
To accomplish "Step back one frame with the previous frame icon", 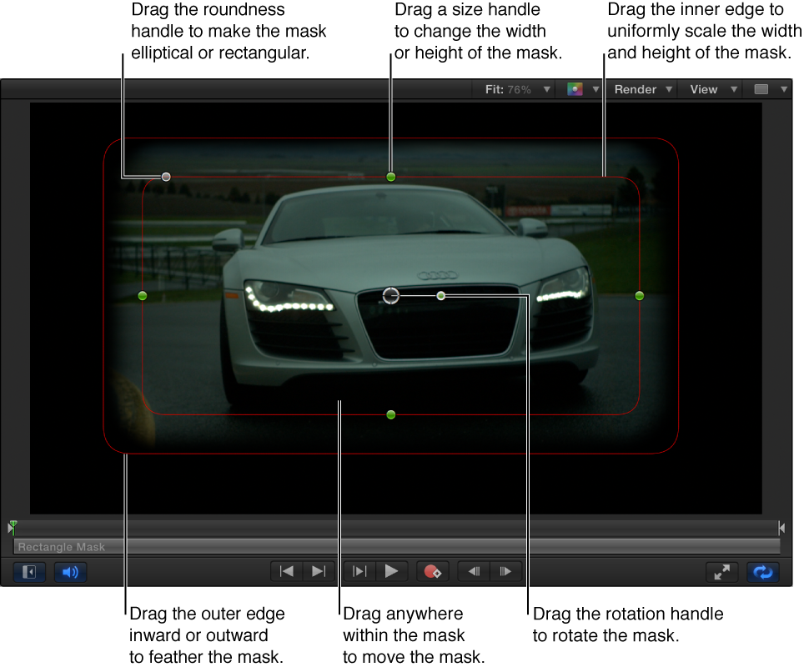I will [473, 571].
